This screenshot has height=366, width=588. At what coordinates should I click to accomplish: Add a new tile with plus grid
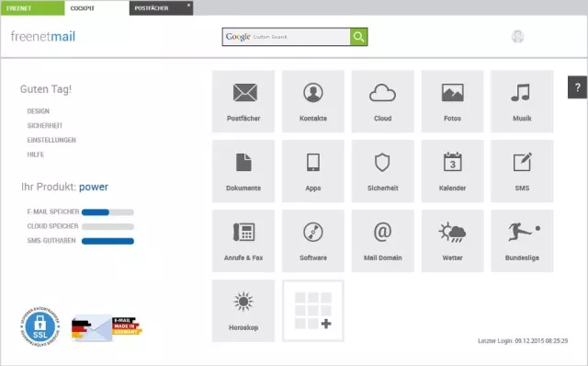[x=313, y=311]
